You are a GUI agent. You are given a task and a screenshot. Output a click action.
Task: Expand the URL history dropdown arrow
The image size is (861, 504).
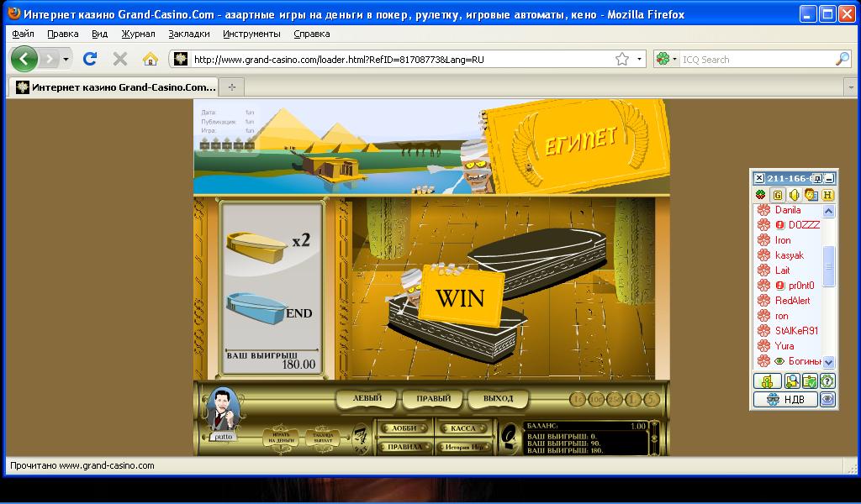(639, 60)
